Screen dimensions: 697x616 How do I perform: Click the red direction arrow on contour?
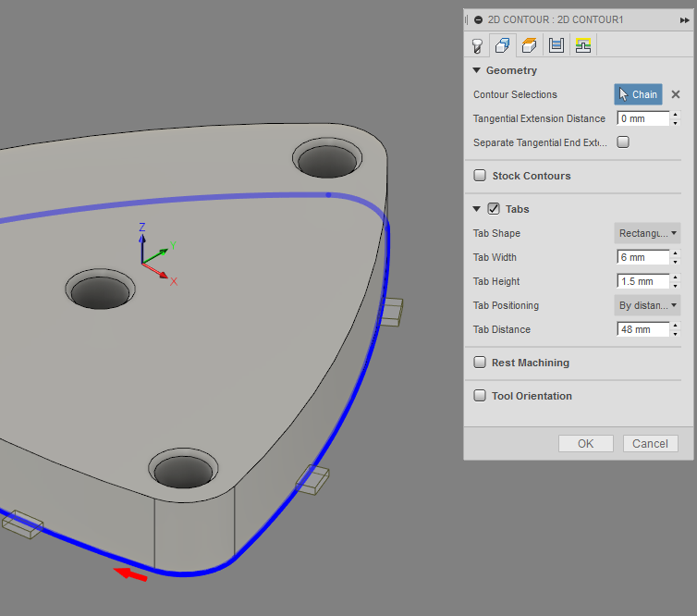(x=130, y=575)
